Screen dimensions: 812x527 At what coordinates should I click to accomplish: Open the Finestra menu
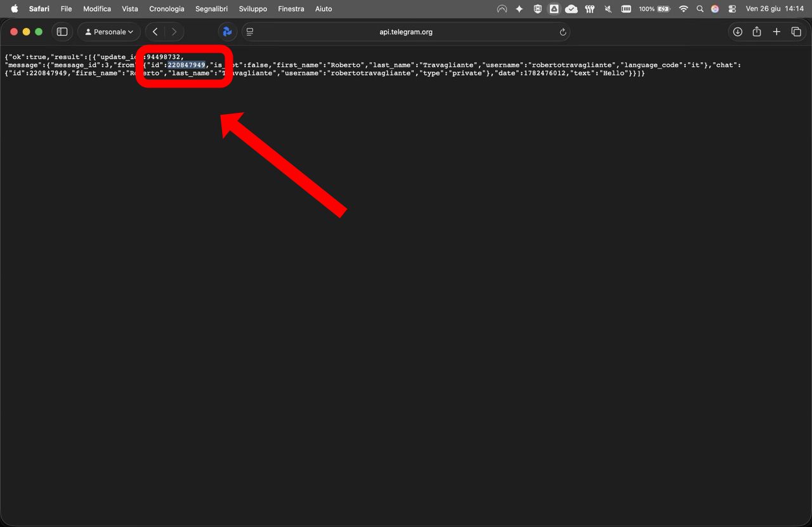[291, 9]
